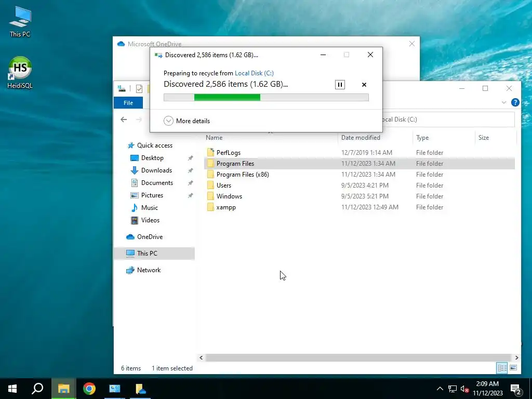Cancel the recycle operation with the X
This screenshot has width=532, height=399.
click(364, 85)
